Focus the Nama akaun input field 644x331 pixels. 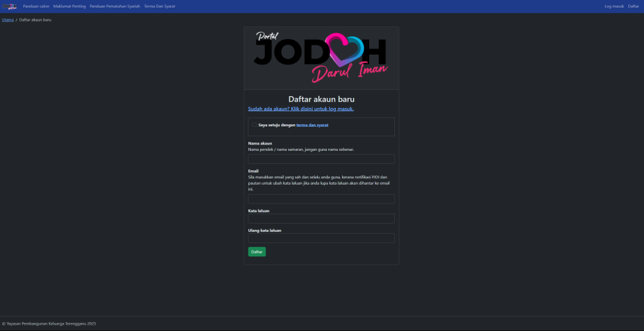point(321,159)
